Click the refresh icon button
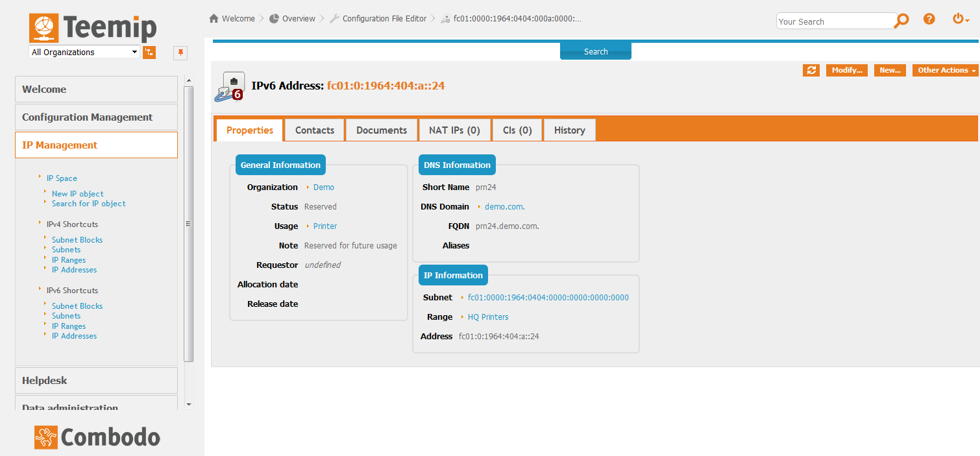Image resolution: width=980 pixels, height=456 pixels. click(x=811, y=70)
